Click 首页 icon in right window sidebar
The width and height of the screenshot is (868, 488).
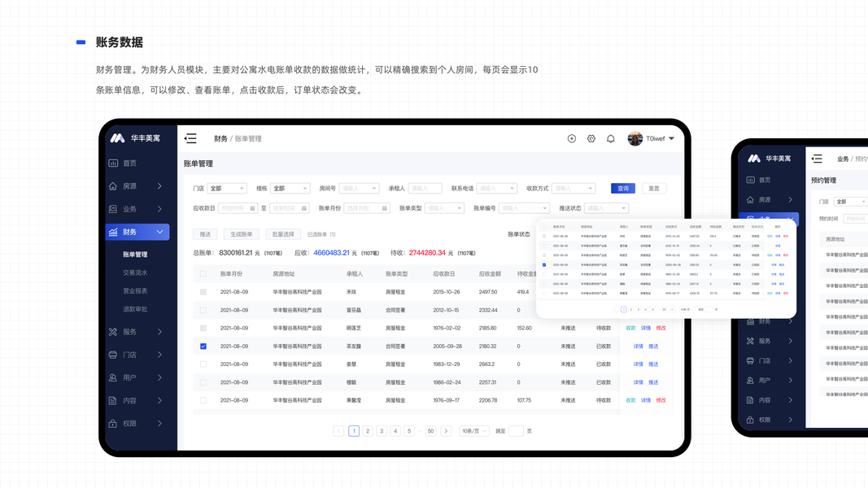750,180
